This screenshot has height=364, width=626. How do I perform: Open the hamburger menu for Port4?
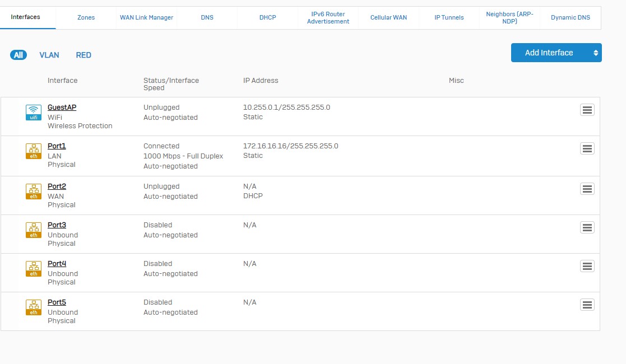[587, 267]
